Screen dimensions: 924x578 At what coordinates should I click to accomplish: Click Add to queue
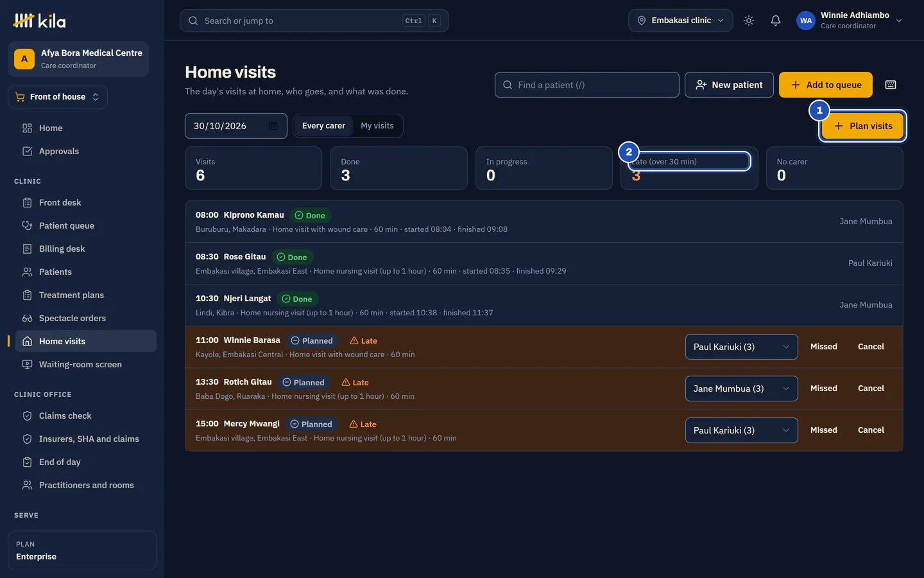pyautogui.click(x=826, y=85)
